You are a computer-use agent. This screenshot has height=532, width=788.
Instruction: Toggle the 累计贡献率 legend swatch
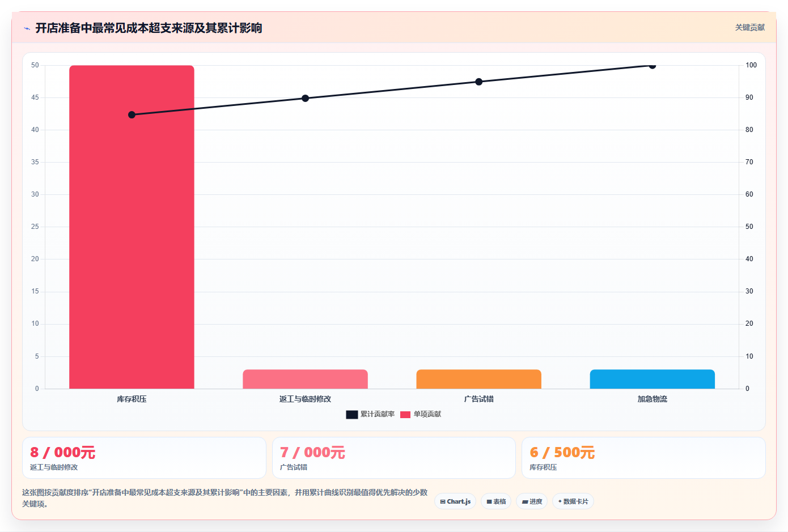pos(351,415)
